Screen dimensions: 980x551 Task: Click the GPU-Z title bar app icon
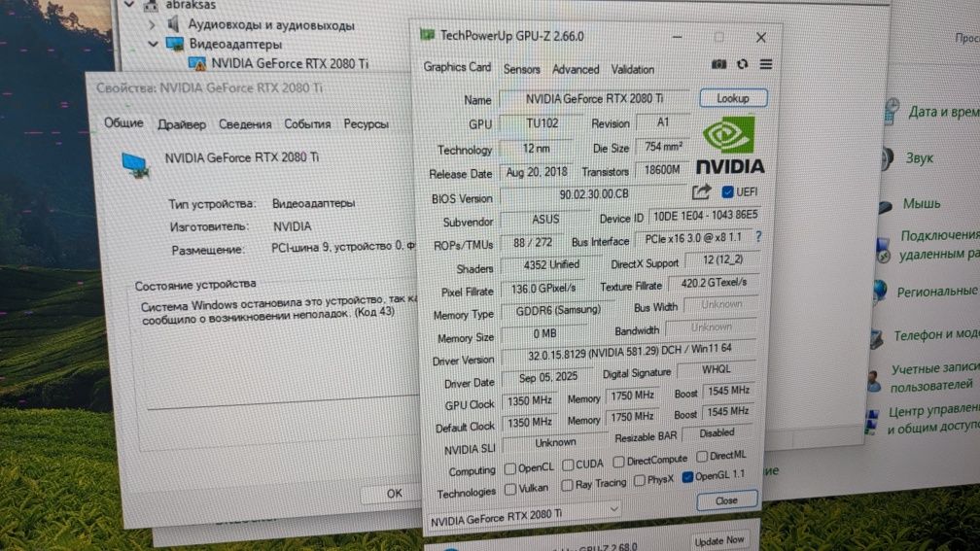pos(428,35)
